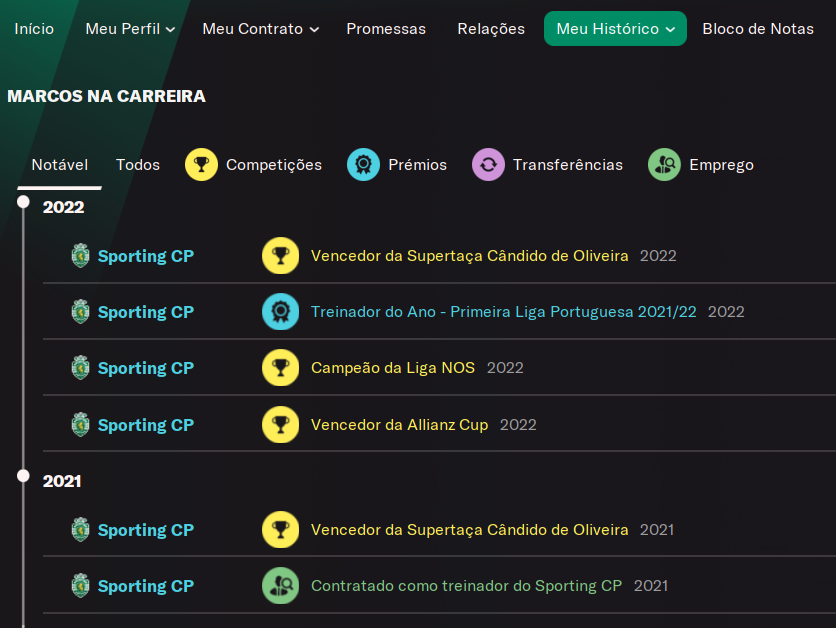Screen dimensions: 836x628
Task: Click the Competições trophy filter icon
Action: [x=201, y=165]
